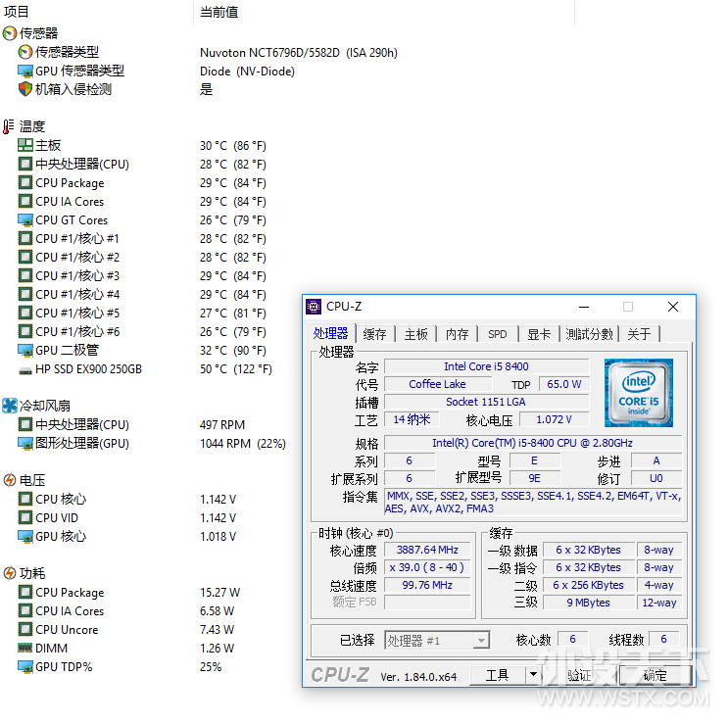Click the 当前值 column header

219,12
